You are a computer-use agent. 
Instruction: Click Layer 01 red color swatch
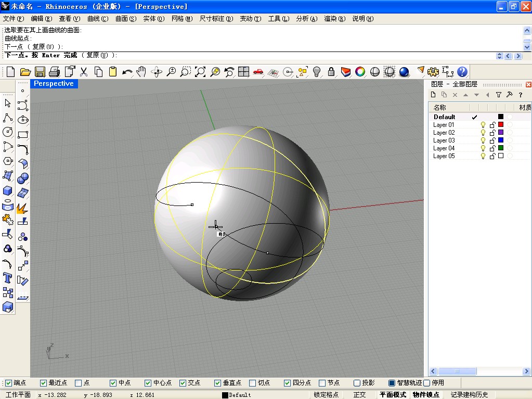point(501,125)
